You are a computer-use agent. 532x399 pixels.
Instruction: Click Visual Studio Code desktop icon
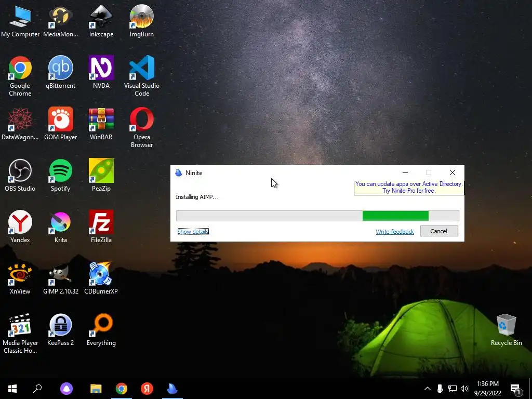(x=141, y=76)
